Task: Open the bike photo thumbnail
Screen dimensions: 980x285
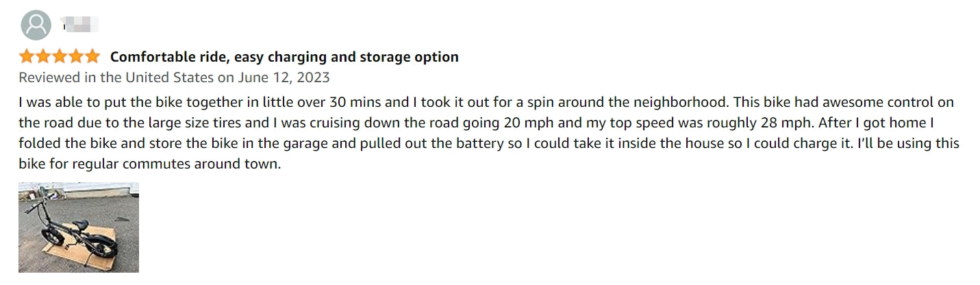Action: click(78, 227)
